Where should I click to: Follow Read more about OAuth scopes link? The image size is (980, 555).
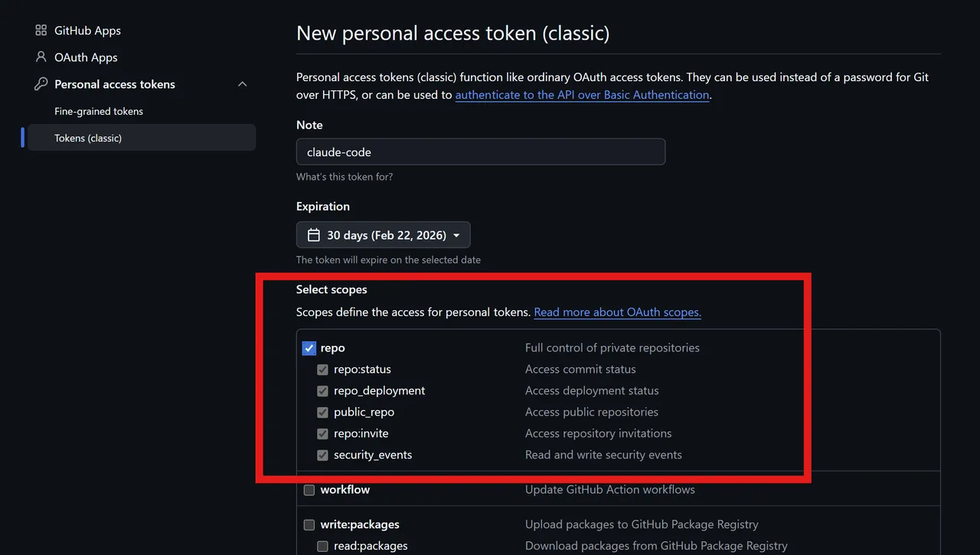pyautogui.click(x=617, y=312)
